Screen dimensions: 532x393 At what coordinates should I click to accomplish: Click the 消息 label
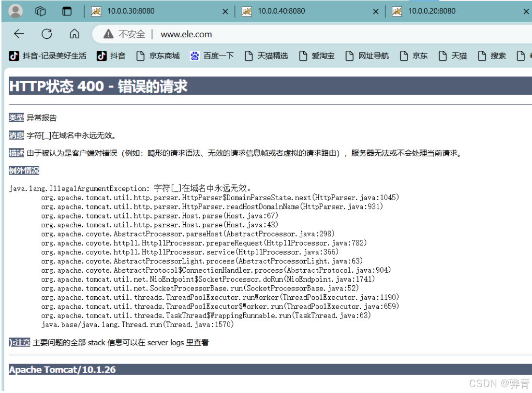tap(16, 135)
